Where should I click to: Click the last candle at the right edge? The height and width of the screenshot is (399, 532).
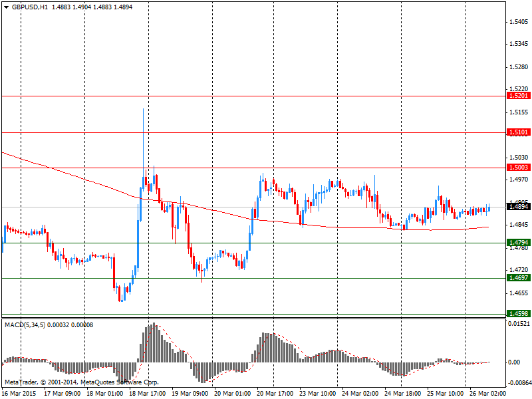tap(489, 207)
